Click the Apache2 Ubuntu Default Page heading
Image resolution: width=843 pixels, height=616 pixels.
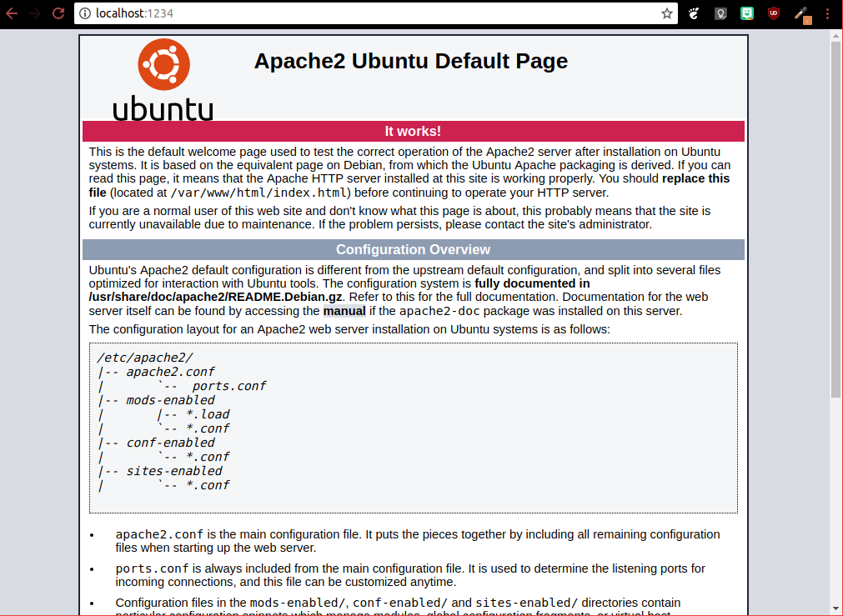tap(411, 61)
